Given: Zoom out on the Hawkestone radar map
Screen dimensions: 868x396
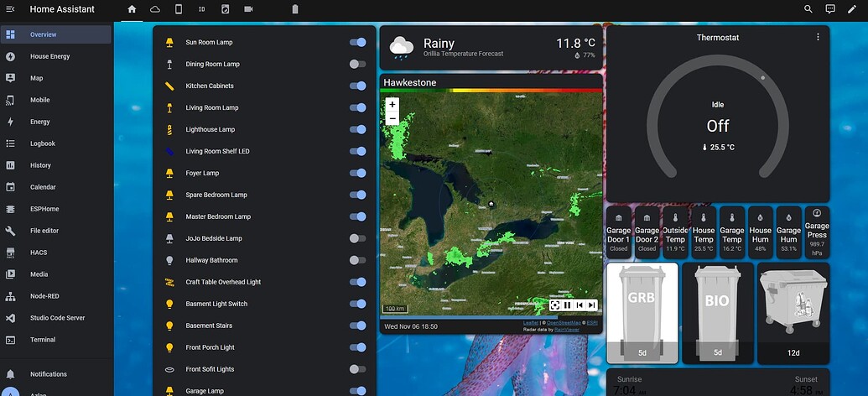Looking at the screenshot, I should [x=392, y=118].
